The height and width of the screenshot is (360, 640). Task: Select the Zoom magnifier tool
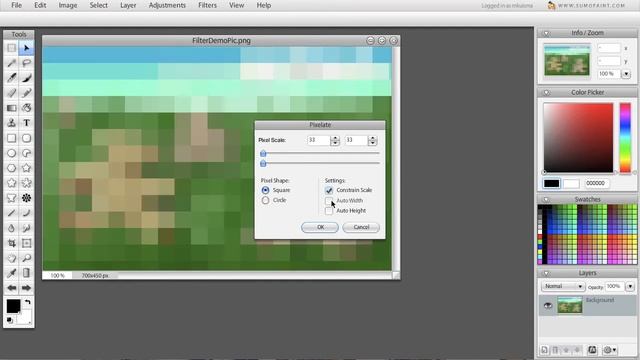tap(27, 258)
